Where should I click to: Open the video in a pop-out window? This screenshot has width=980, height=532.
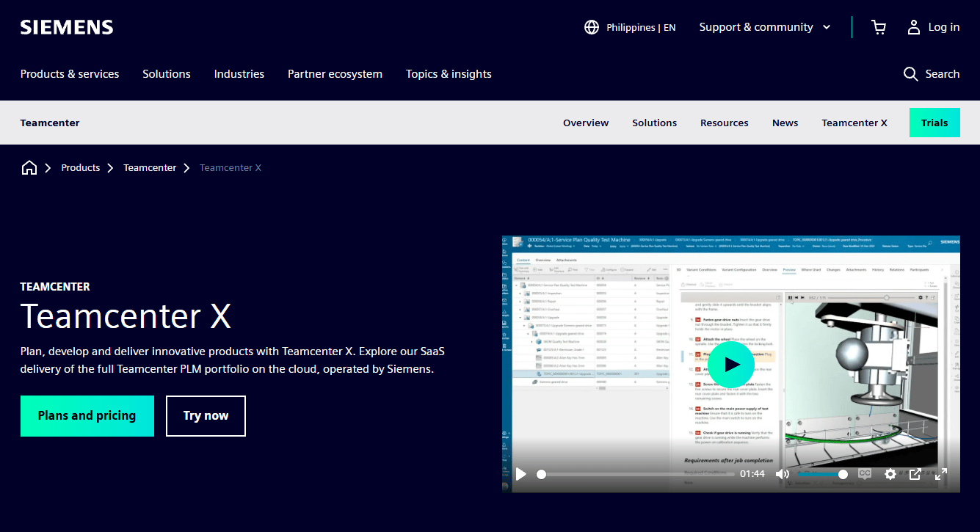[x=915, y=474]
